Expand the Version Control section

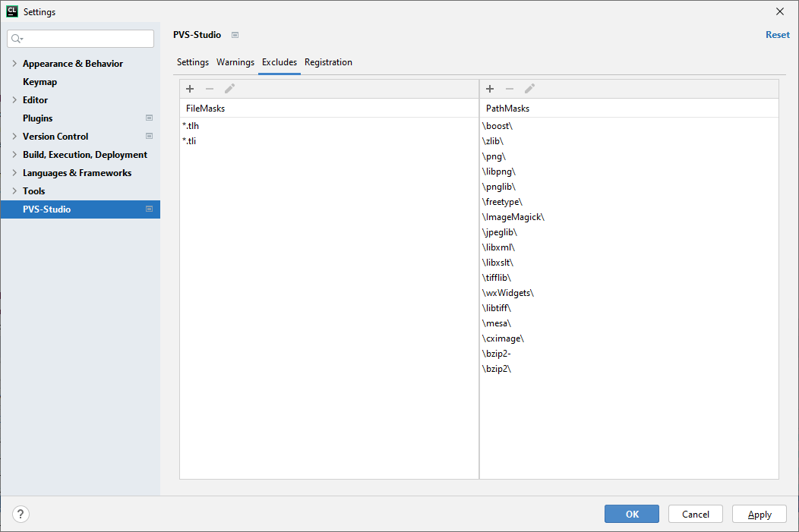14,137
